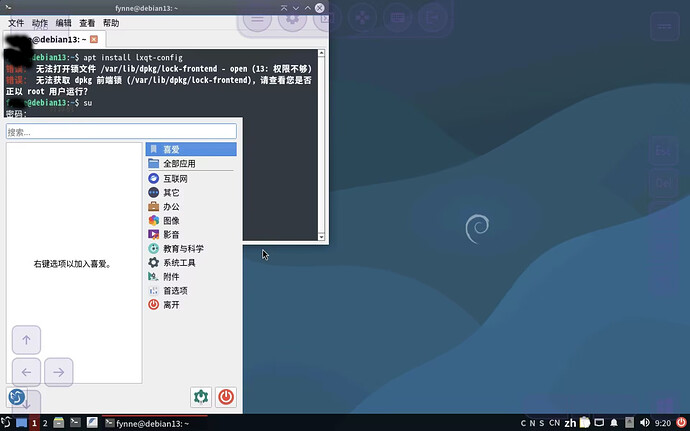Switch to virtual desktop 2
Image resolution: width=690 pixels, height=431 pixels.
(45, 423)
